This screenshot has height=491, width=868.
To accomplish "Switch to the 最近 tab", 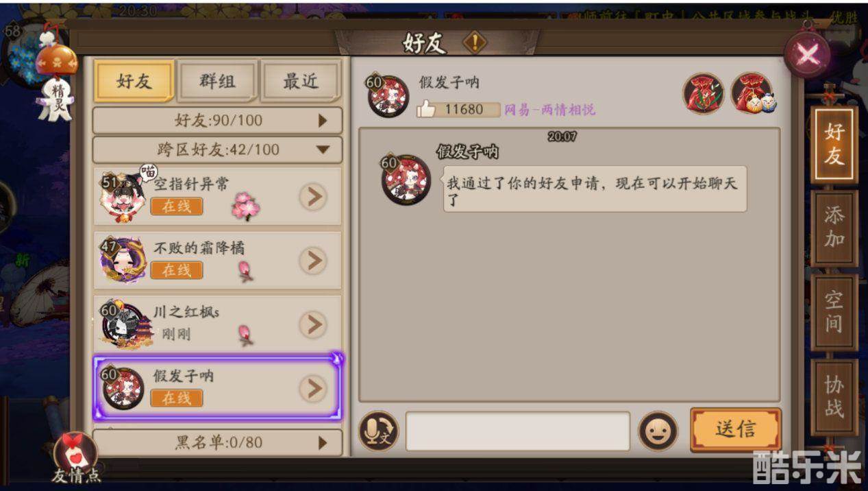I will pyautogui.click(x=301, y=81).
